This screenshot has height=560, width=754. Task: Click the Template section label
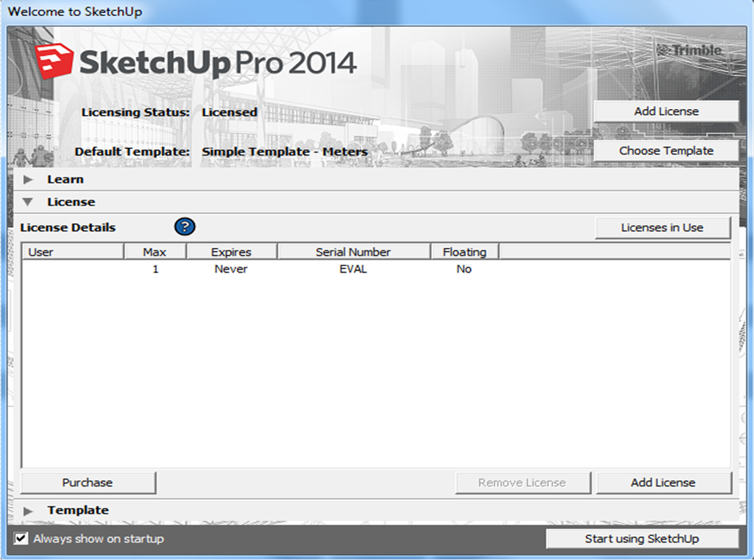tap(78, 510)
